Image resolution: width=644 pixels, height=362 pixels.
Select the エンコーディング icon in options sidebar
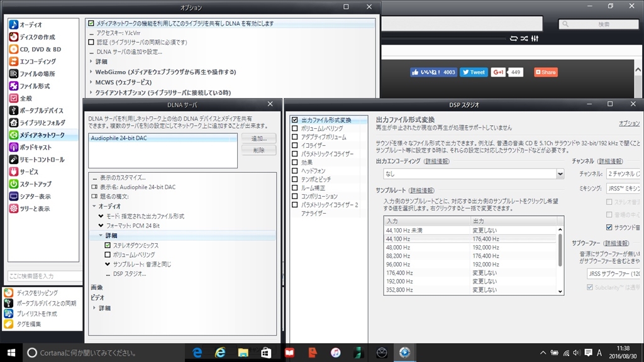14,62
